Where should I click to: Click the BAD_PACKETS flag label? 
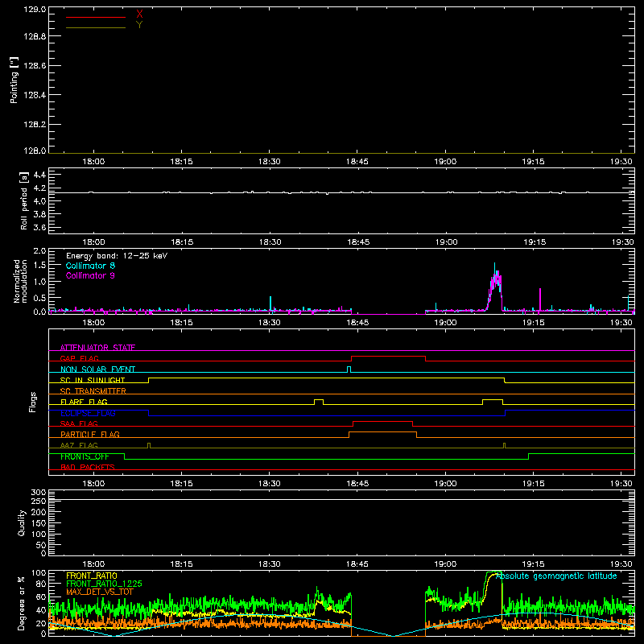point(88,467)
